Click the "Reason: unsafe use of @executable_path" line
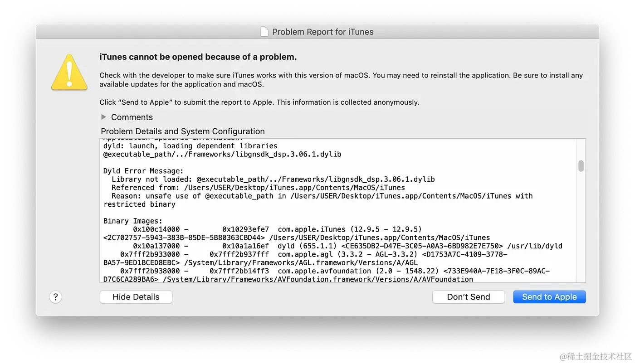 pos(322,196)
